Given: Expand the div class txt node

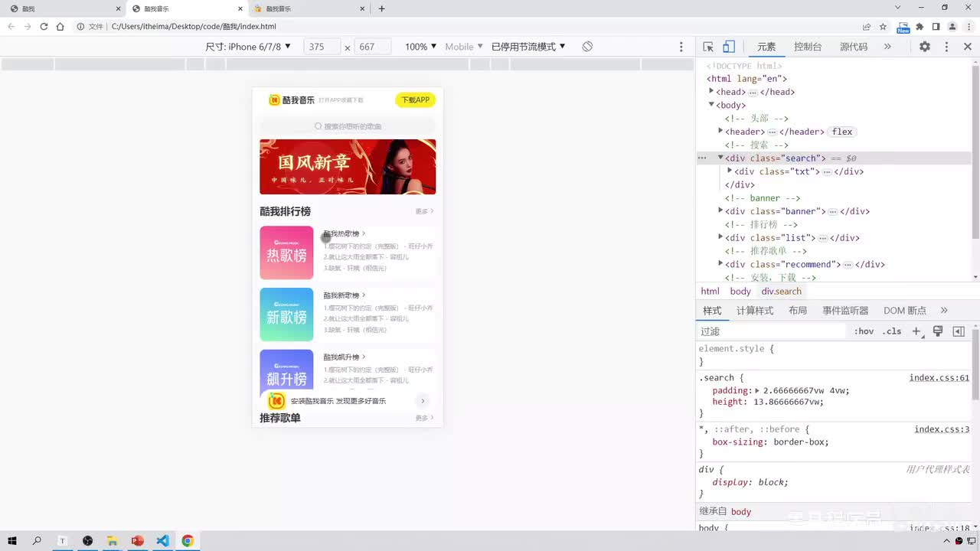Looking at the screenshot, I should click(730, 171).
